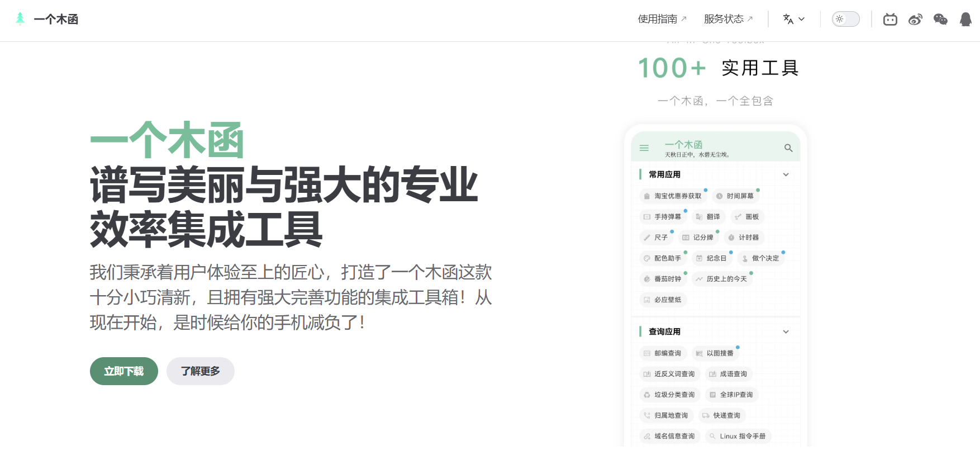This screenshot has width=980, height=455.
Task: Select the 快递查询 tool chip
Action: click(722, 415)
